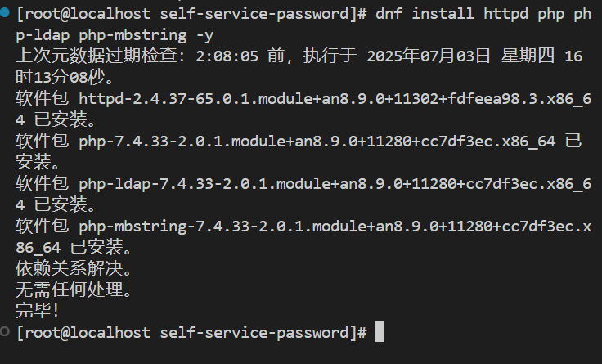Click the '依赖关系解决。' message
This screenshot has height=364, width=602.
click(74, 268)
